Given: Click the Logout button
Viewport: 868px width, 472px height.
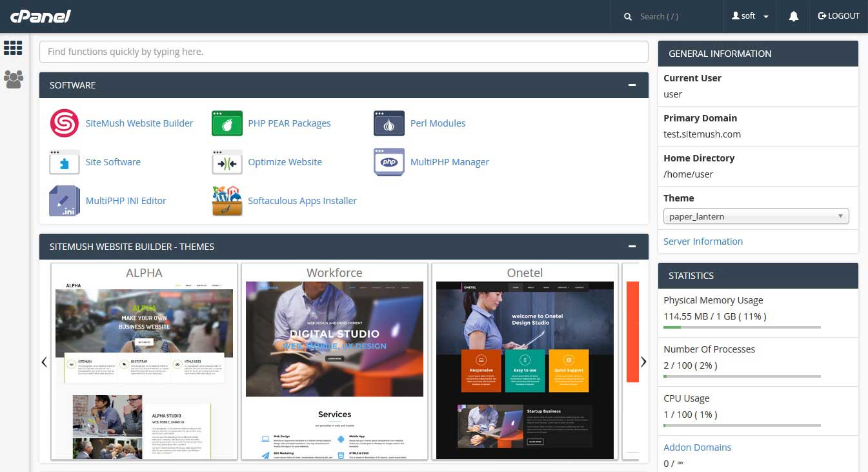Looking at the screenshot, I should click(x=839, y=16).
